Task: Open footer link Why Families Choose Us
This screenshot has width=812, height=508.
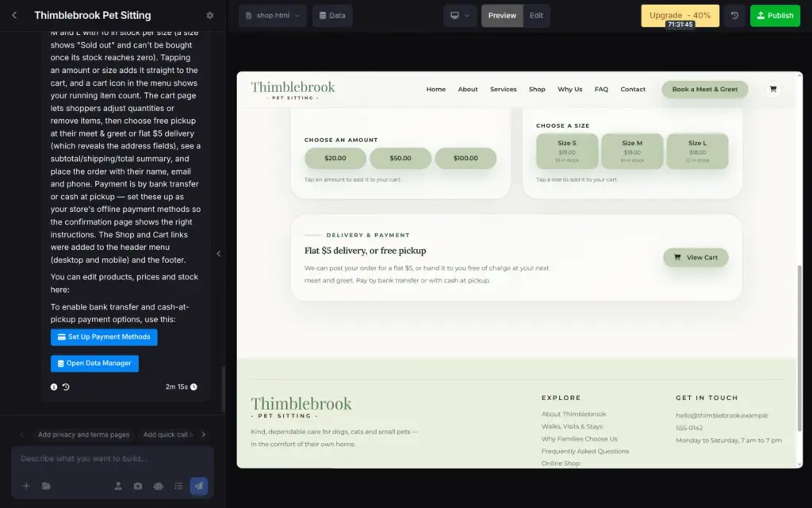Action: 580,439
